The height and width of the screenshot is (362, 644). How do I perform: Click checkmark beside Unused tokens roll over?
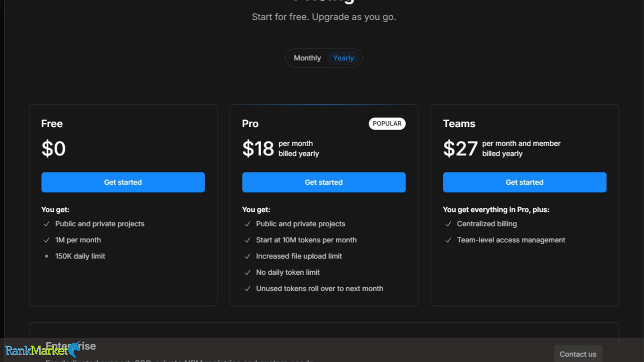pyautogui.click(x=248, y=288)
